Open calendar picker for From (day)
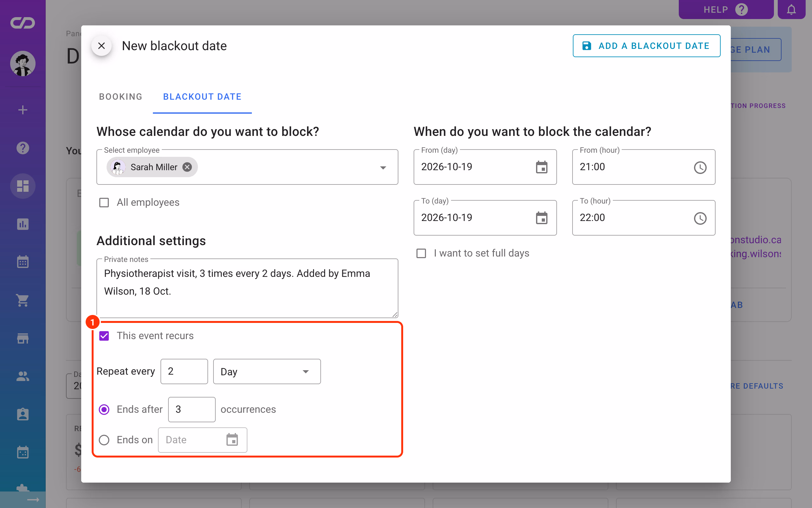812x508 pixels. tap(541, 167)
